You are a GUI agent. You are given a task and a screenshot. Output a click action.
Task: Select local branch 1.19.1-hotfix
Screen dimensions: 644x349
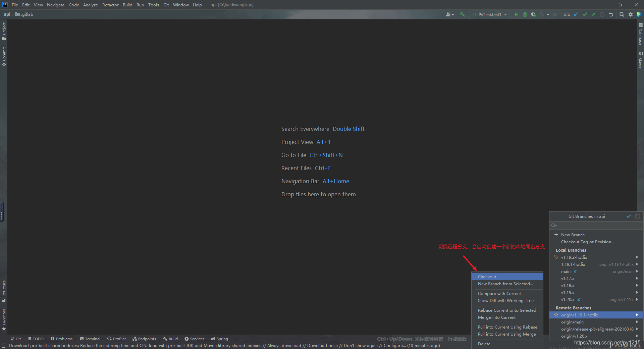click(x=596, y=264)
